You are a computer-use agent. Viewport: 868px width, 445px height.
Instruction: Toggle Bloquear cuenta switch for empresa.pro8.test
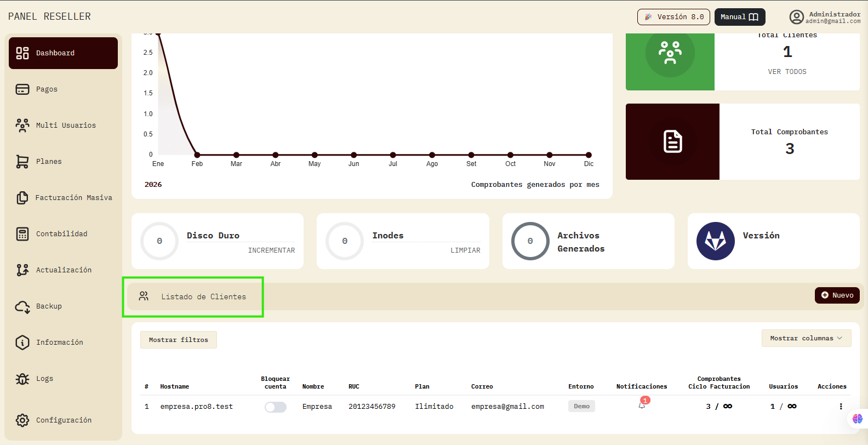click(x=275, y=407)
